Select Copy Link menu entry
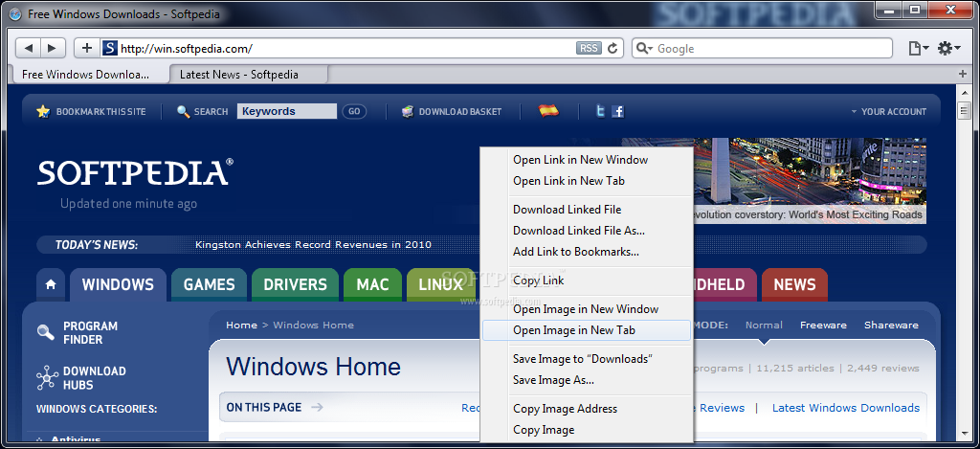 point(587,281)
